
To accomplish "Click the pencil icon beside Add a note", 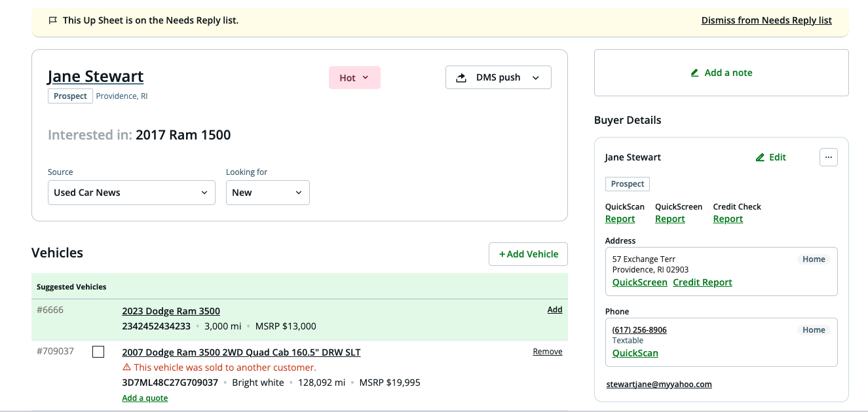I will coord(695,73).
